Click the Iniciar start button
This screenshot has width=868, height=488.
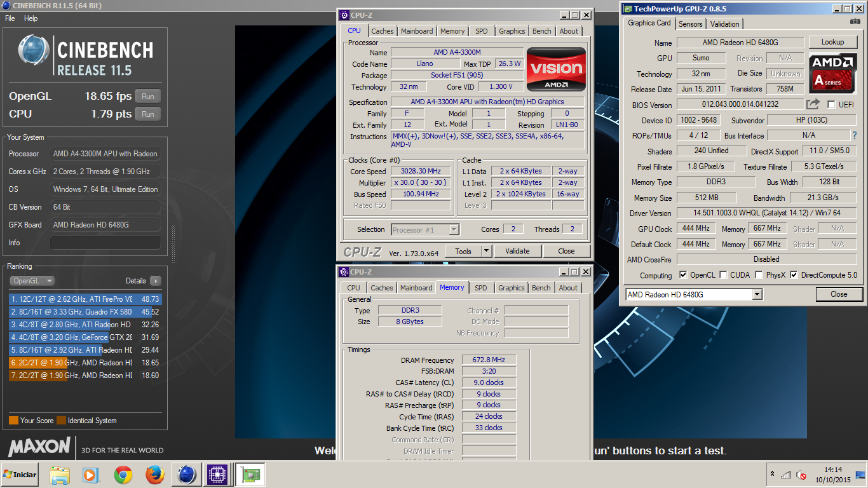point(20,475)
